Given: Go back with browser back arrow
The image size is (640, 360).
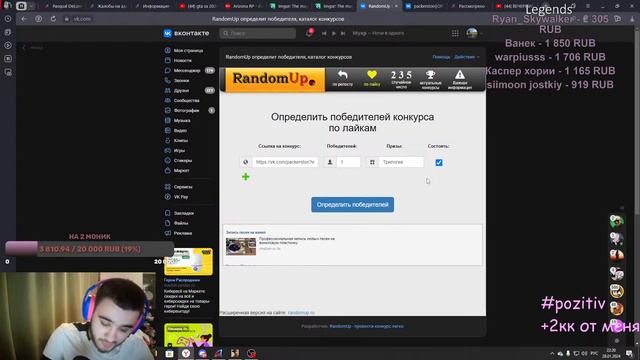Looking at the screenshot, I should pyautogui.click(x=24, y=19).
